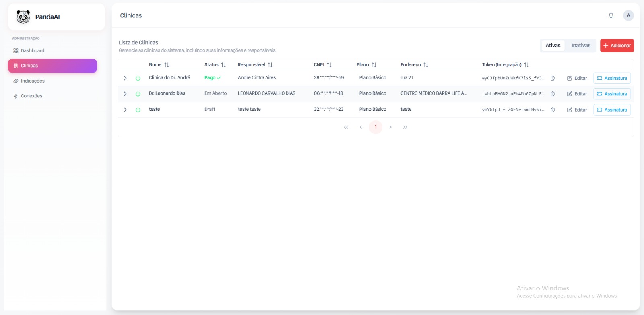Select page 1 in pagination
The width and height of the screenshot is (644, 315).
(376, 127)
